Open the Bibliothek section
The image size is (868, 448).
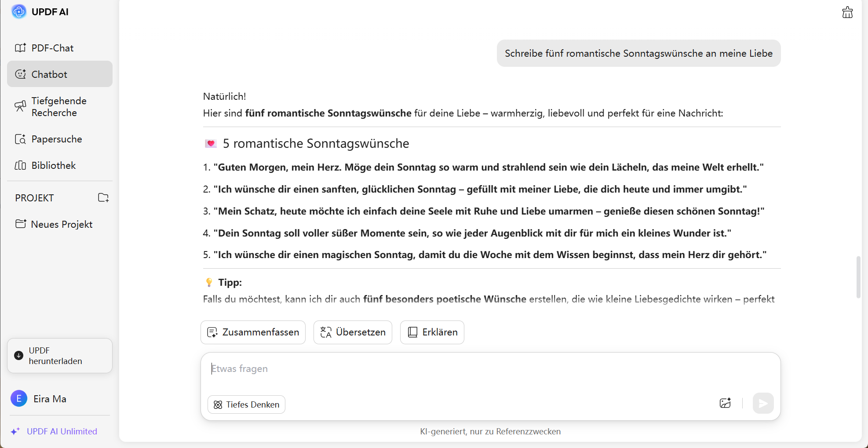[x=53, y=165]
